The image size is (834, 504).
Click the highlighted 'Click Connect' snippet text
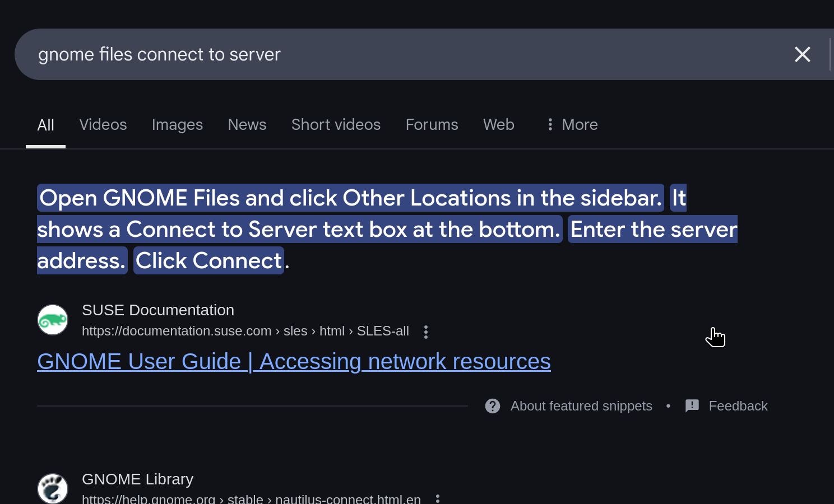coord(208,260)
